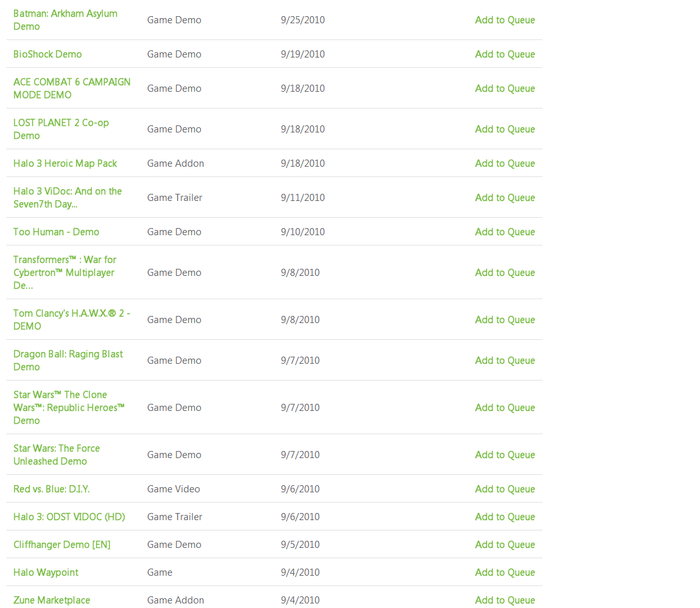The image size is (700, 608).
Task: Select the 9/25/2010 date cell
Action: (x=303, y=20)
